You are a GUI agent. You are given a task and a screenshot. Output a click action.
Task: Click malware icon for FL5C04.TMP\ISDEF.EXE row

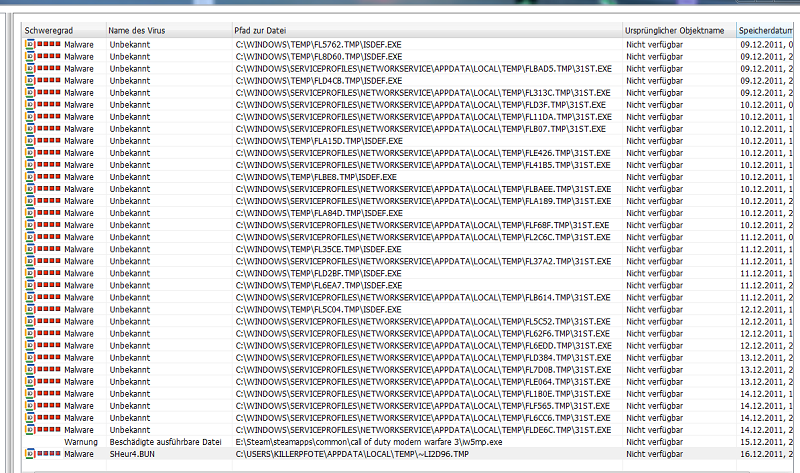pyautogui.click(x=30, y=309)
